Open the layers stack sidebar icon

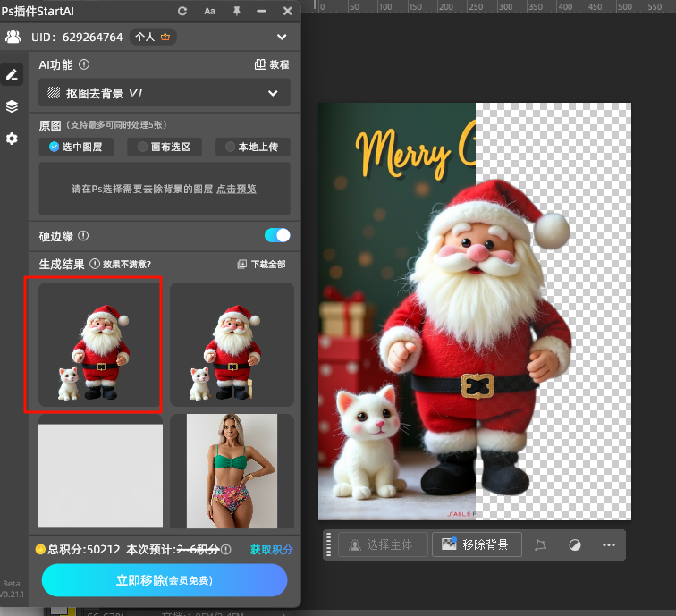12,106
